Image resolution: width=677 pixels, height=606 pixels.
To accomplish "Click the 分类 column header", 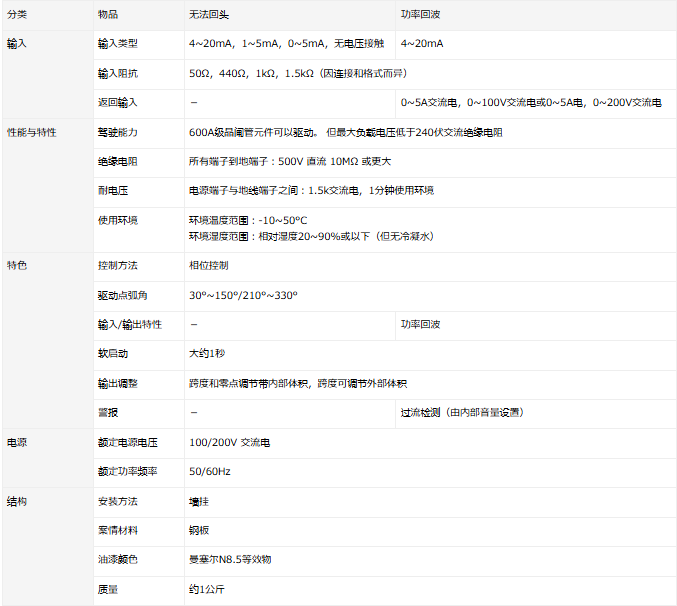I will (17, 15).
